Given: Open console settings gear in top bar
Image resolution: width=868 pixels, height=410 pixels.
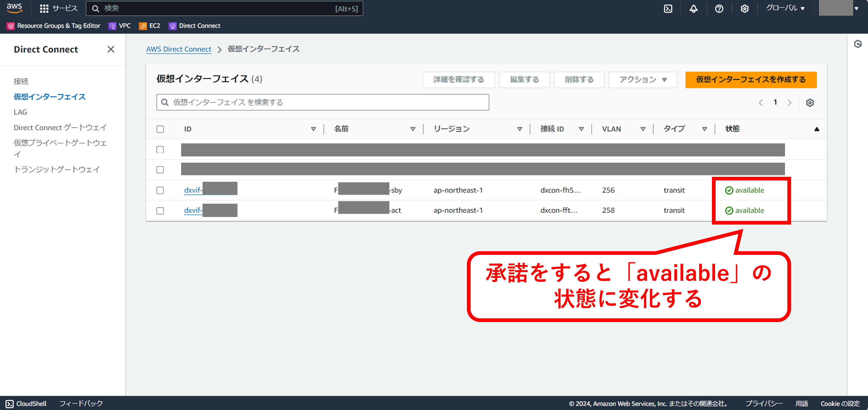Looking at the screenshot, I should click(744, 8).
